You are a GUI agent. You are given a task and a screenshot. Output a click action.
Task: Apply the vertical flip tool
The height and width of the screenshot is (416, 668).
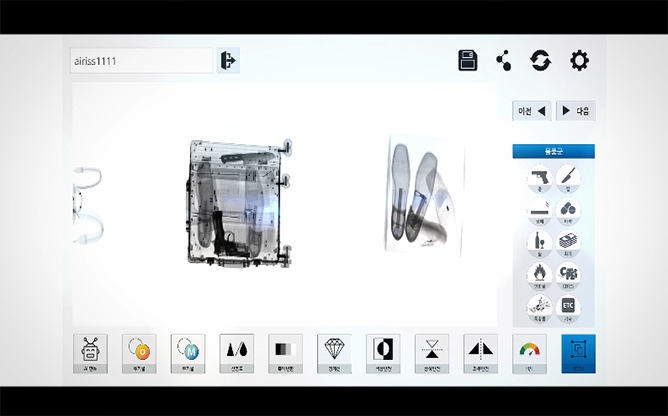click(x=432, y=354)
